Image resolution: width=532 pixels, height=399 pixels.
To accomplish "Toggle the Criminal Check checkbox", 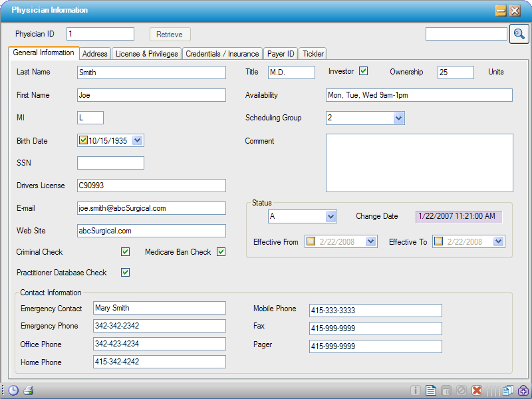I will point(125,252).
